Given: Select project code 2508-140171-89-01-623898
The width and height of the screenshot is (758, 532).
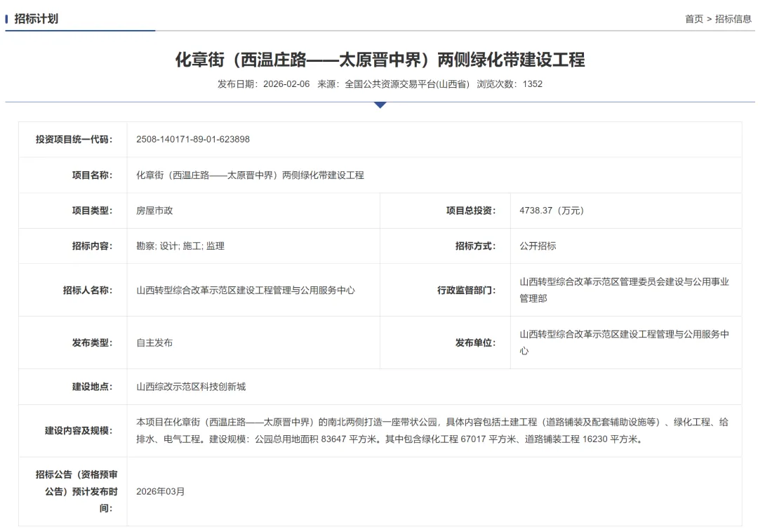Looking at the screenshot, I should point(193,139).
